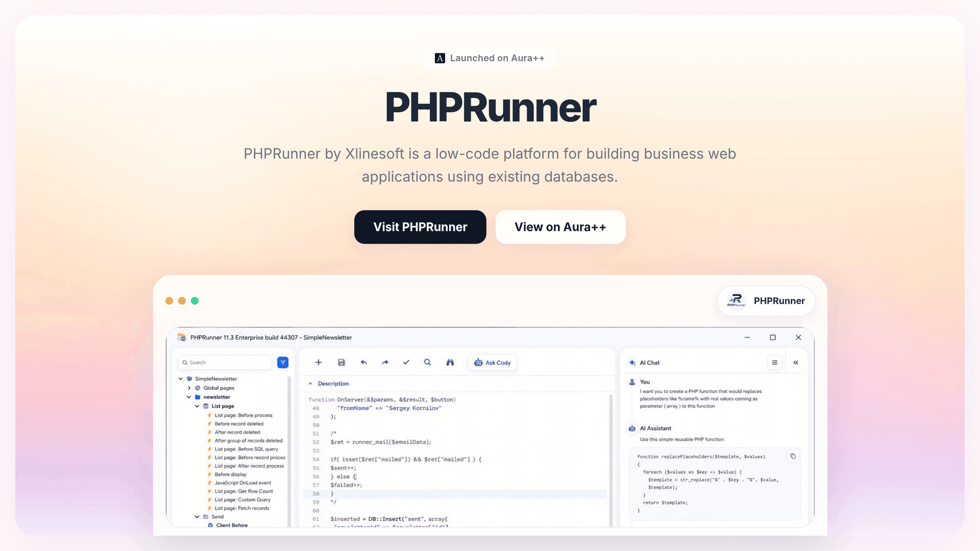Collapse the List page node
This screenshot has width=980, height=551.
(197, 407)
